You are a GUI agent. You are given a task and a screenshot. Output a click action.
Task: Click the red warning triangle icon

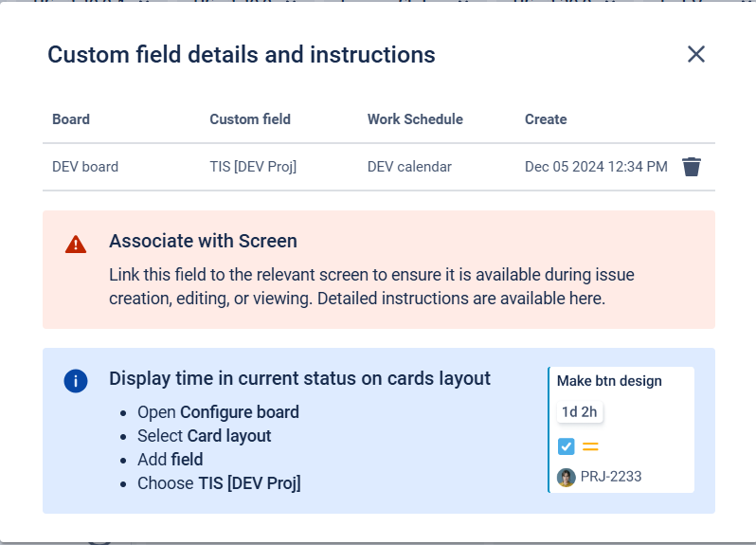[76, 245]
